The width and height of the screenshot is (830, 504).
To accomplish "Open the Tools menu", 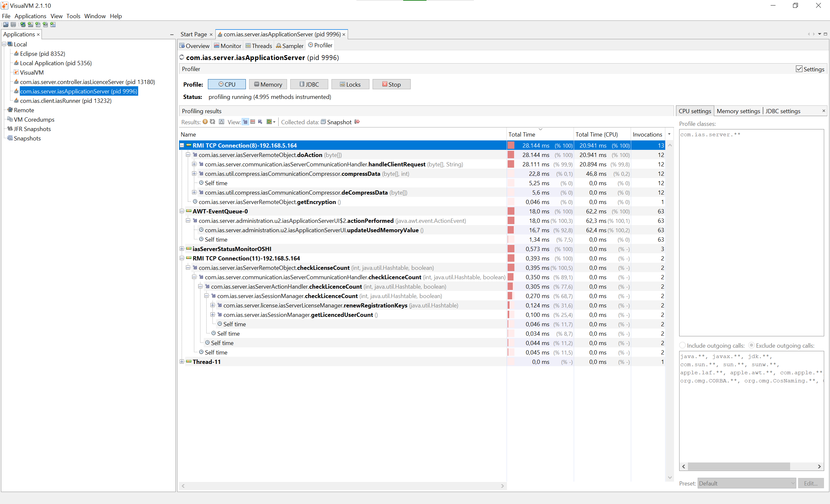I will (x=73, y=16).
